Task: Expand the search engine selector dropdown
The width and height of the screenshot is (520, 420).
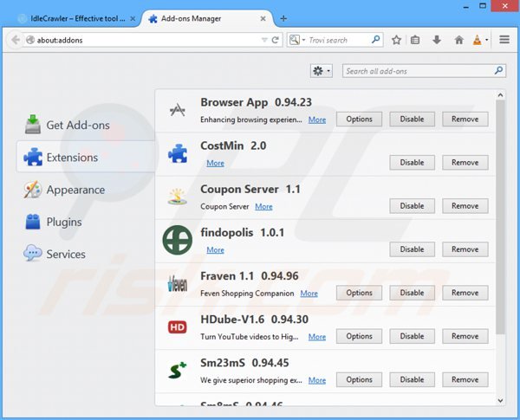Action: tap(303, 40)
